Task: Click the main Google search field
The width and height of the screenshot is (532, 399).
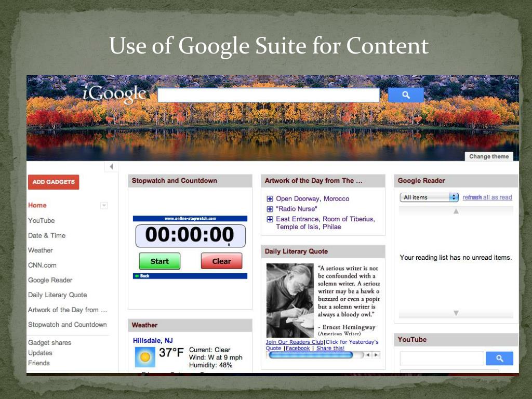Action: point(269,95)
